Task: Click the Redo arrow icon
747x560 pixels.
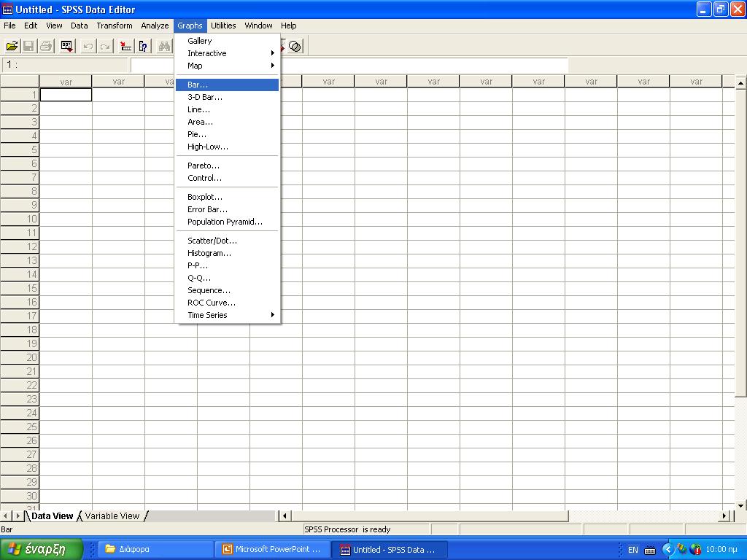Action: 105,46
